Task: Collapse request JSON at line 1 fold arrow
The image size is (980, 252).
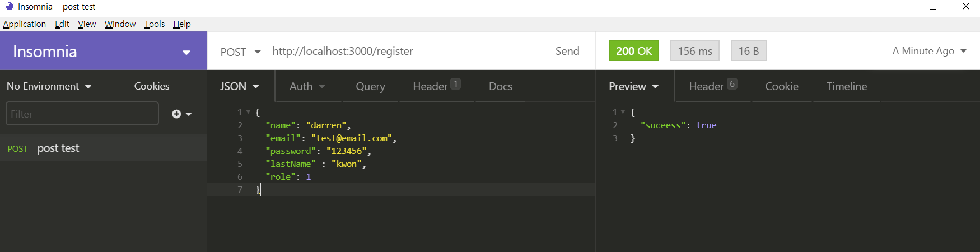Action: [x=248, y=112]
